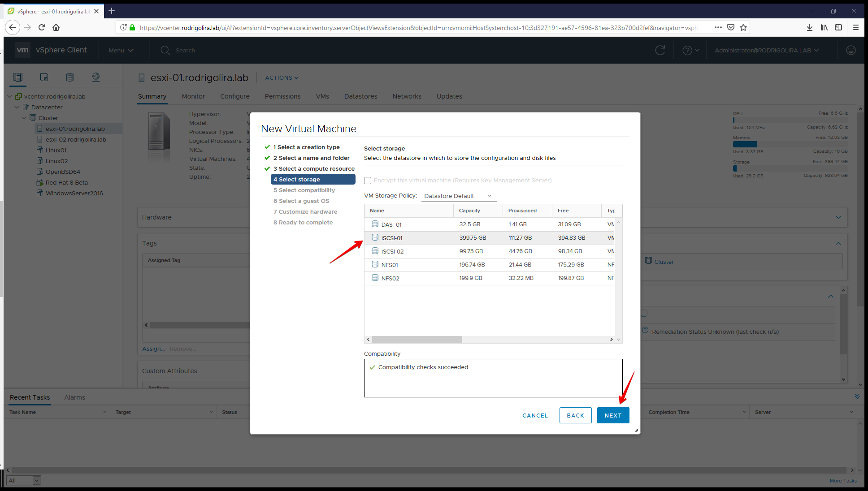Open the VM Storage Policy dropdown

[458, 196]
